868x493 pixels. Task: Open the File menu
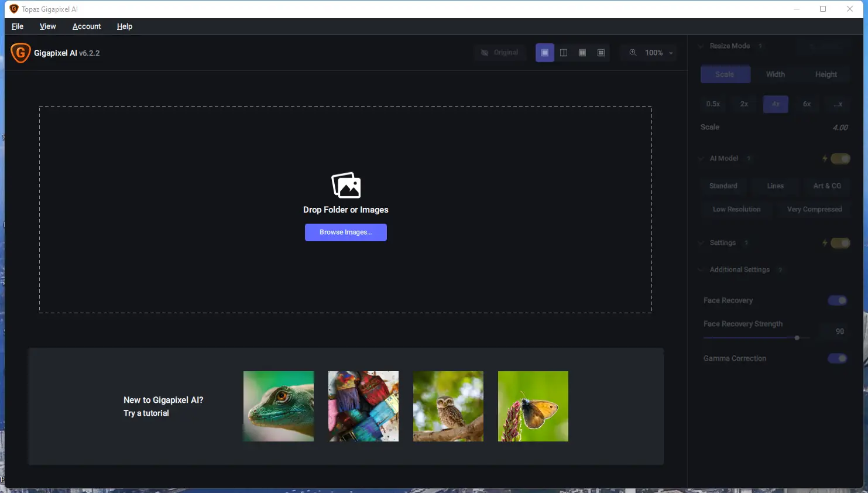click(18, 26)
